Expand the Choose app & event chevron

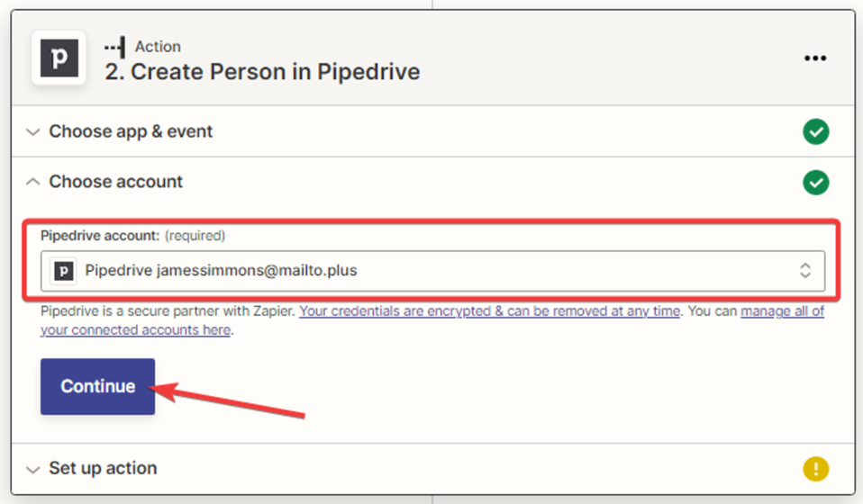click(x=33, y=132)
